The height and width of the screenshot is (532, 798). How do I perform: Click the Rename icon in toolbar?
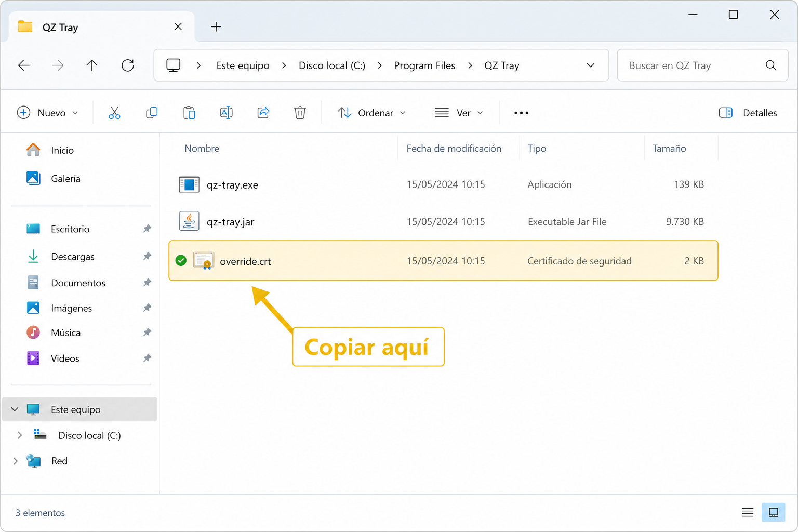pyautogui.click(x=226, y=113)
